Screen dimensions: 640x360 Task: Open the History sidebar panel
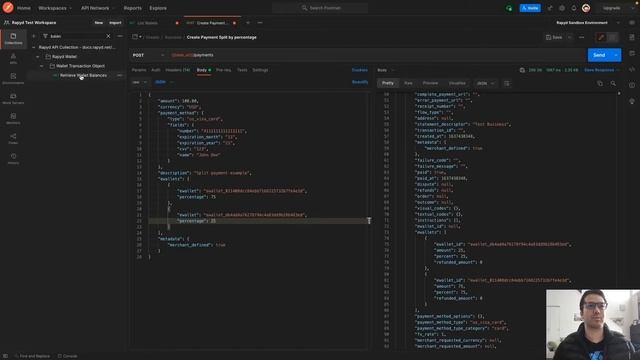click(13, 159)
